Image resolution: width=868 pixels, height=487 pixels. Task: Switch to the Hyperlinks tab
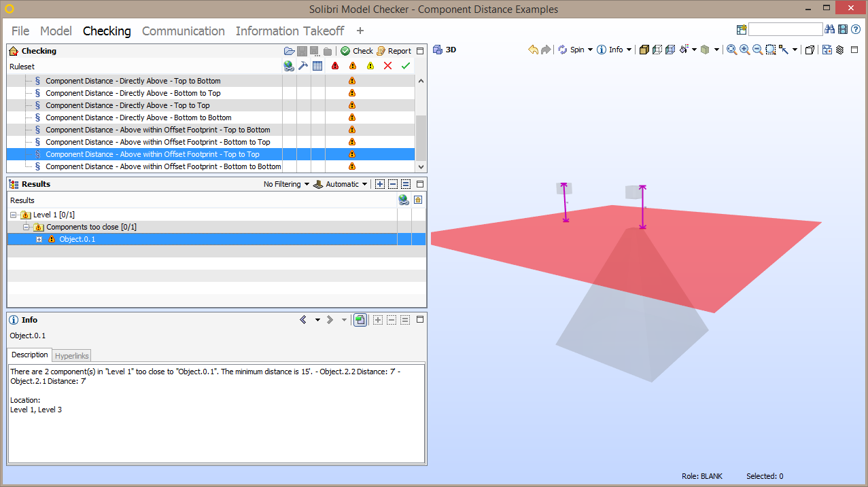coord(71,355)
